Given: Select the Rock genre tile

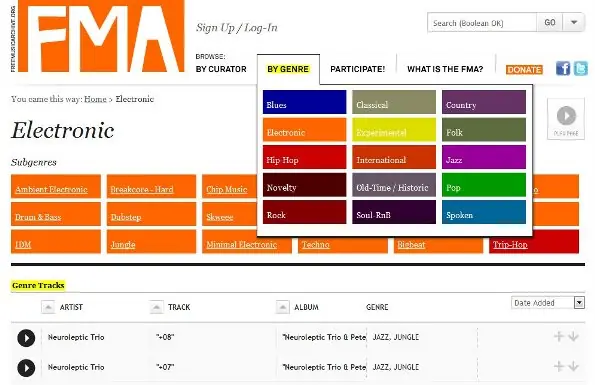Looking at the screenshot, I should click(304, 212).
